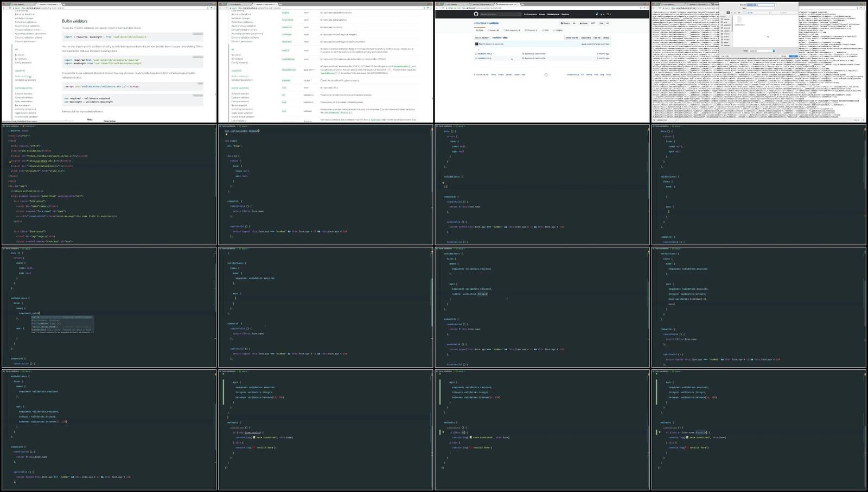Screen dimensions: 868x492
Task: Switch to the repository Code tab
Action: tap(480, 30)
